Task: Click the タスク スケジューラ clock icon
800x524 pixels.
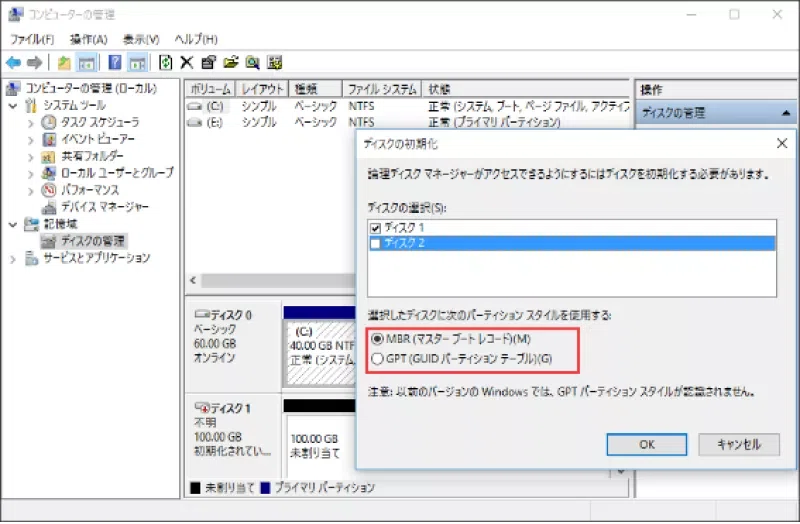Action: (x=48, y=122)
